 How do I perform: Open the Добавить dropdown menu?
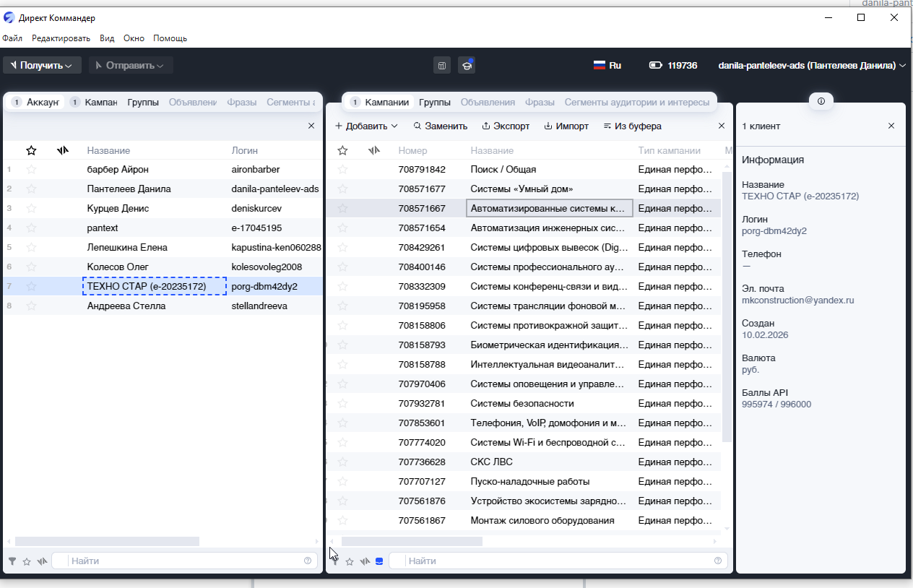click(366, 126)
